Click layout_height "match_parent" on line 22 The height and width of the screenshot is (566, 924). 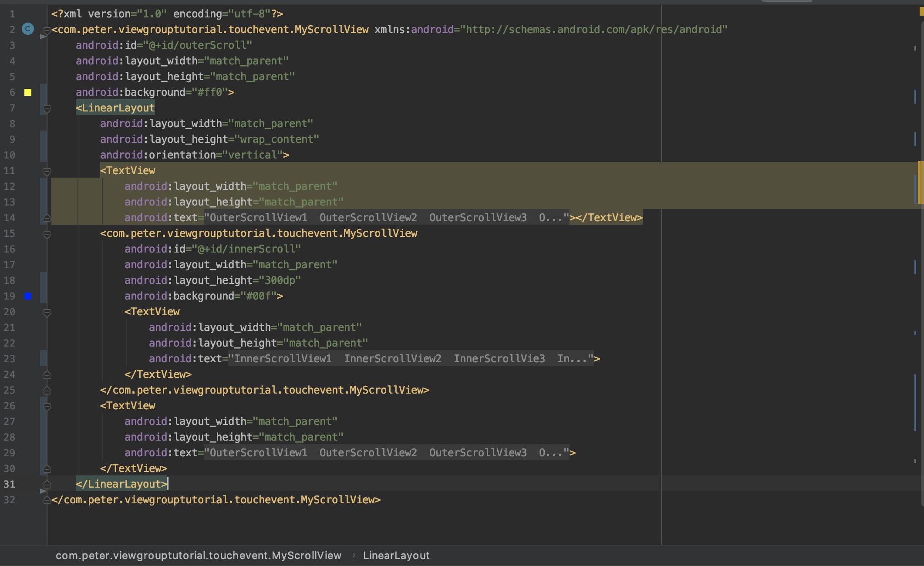[326, 343]
